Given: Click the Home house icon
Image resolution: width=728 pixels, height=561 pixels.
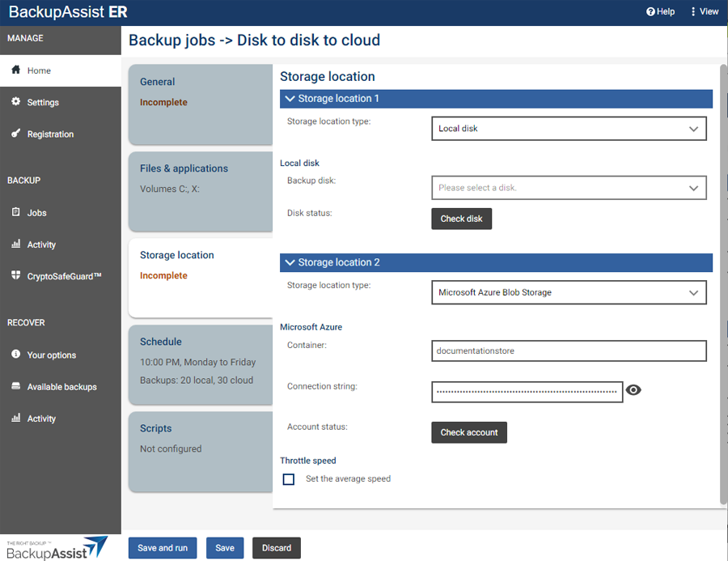Looking at the screenshot, I should pos(16,70).
